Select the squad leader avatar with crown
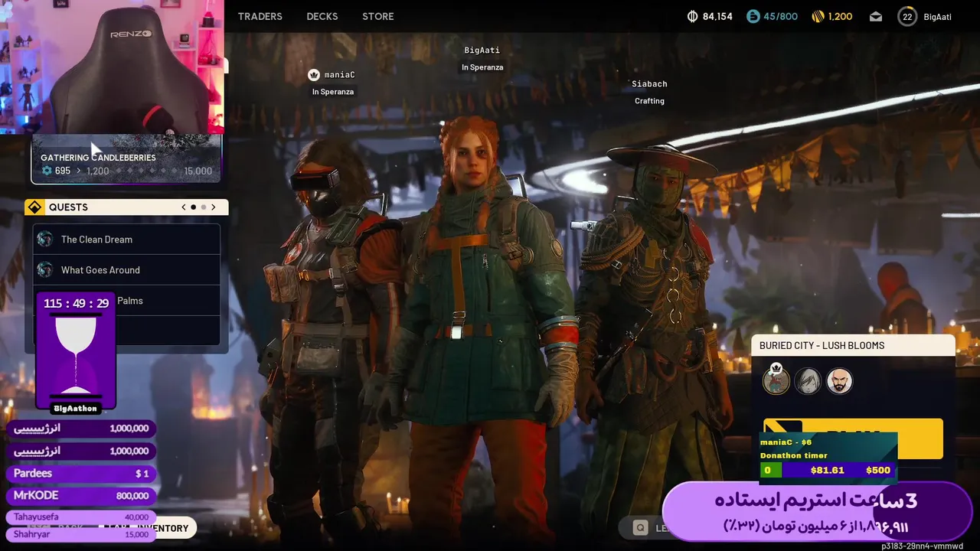This screenshot has height=551, width=980. click(776, 380)
